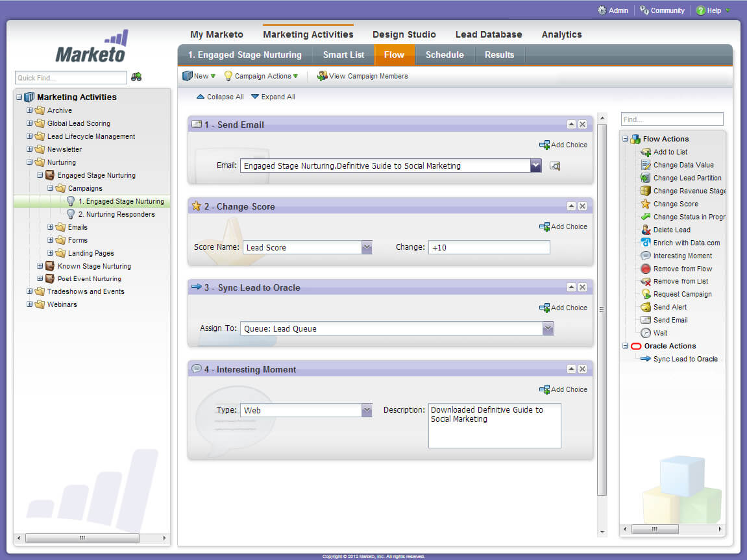Expand the Landing Pages folder
Viewport: 747px width, 560px height.
coord(50,253)
